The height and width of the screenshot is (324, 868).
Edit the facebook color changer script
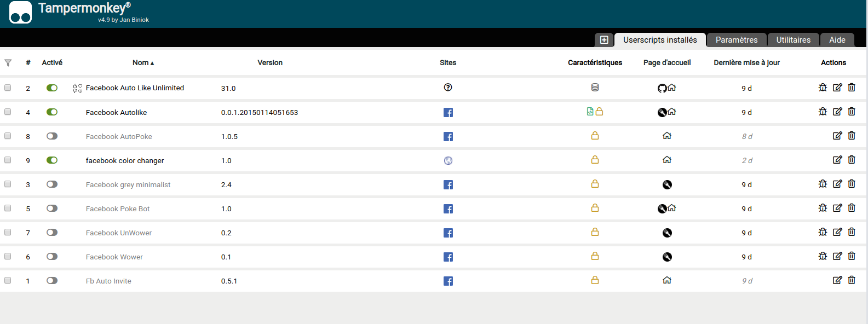click(837, 160)
